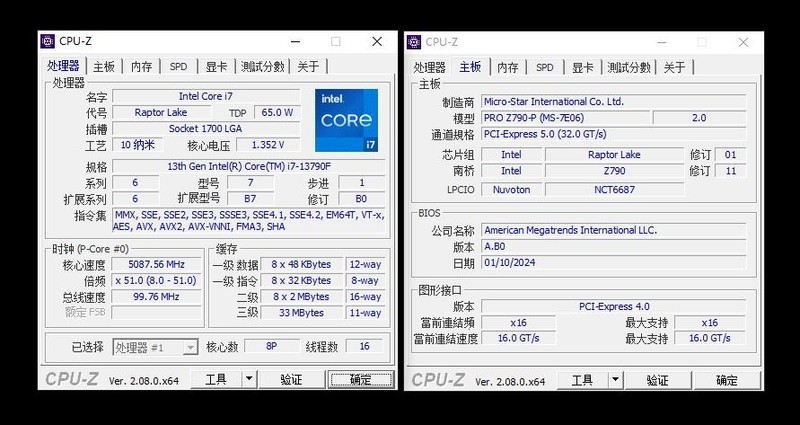800x425 pixels.
Task: Click CPU-Z app icon in left window title bar
Action: [x=47, y=41]
